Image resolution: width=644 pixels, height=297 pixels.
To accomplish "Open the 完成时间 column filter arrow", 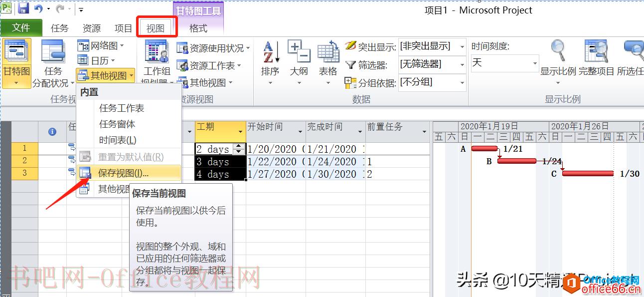I will [360, 132].
